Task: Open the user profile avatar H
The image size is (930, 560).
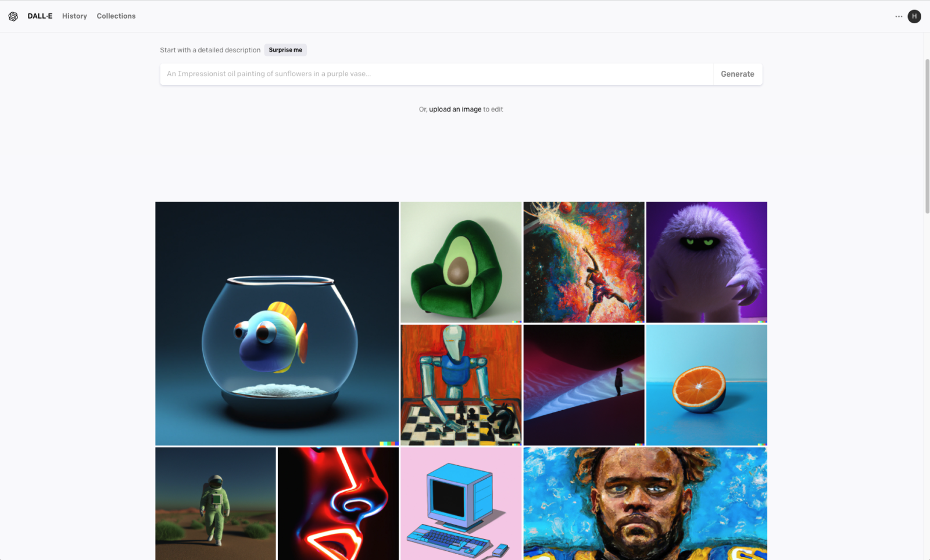Action: coord(914,16)
